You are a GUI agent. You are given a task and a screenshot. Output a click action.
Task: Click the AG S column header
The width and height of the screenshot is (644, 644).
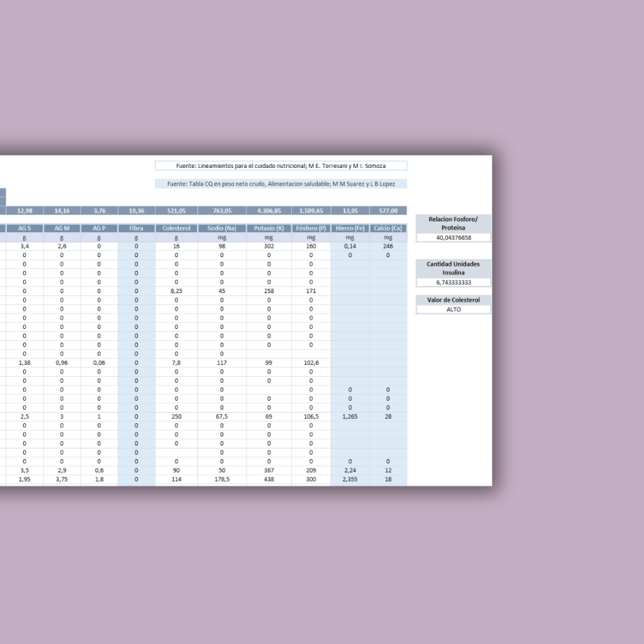coord(25,228)
